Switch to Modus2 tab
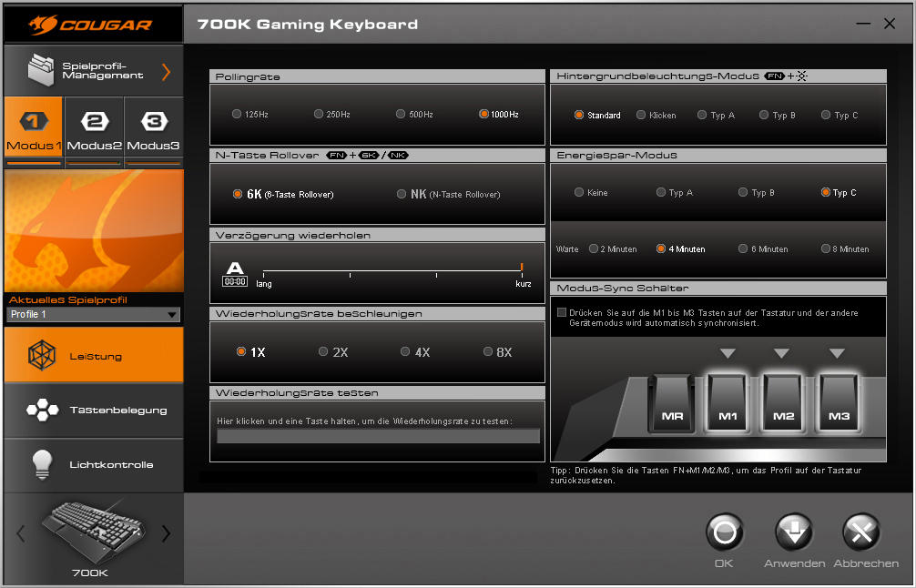Viewport: 916px width, 588px height. [94, 132]
